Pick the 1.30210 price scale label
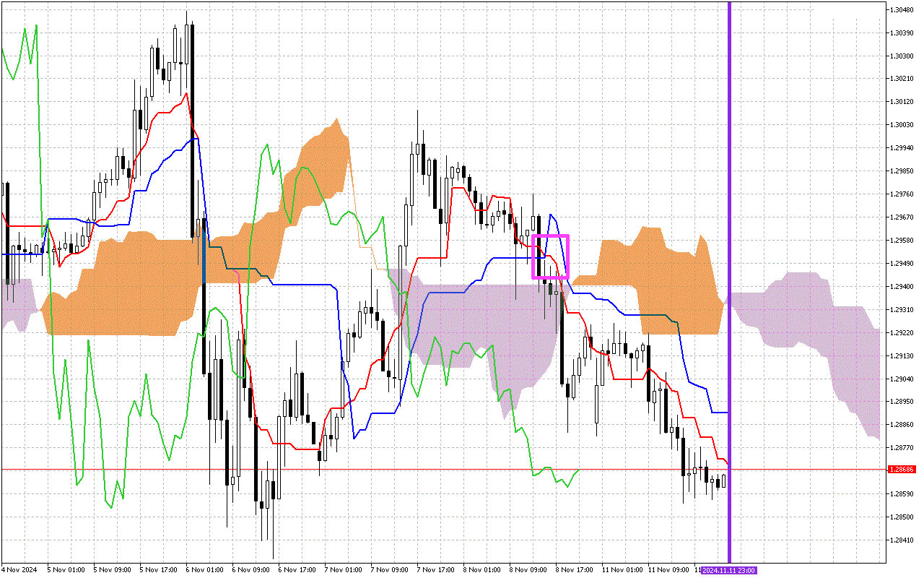This screenshot has height=578, width=924. (x=901, y=79)
